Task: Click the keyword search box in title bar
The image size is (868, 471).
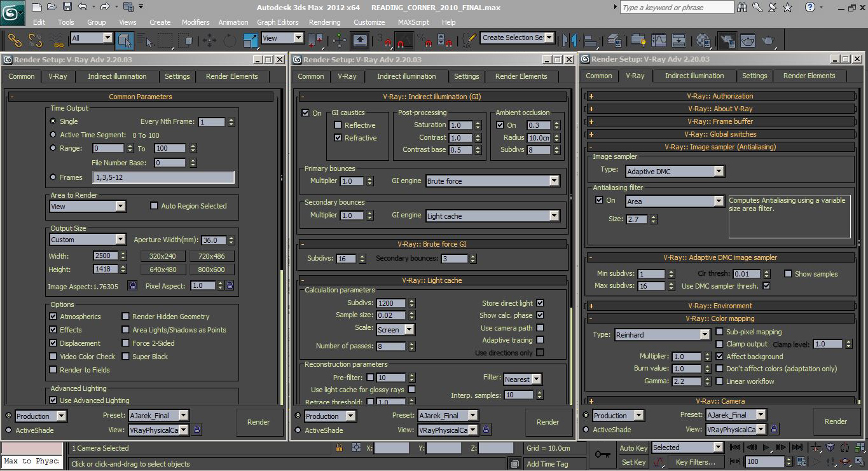Action: click(x=676, y=7)
